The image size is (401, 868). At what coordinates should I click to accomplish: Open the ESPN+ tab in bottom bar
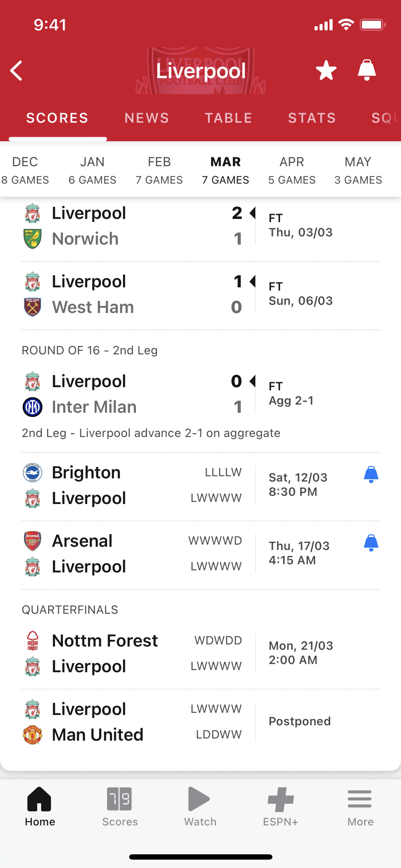280,807
